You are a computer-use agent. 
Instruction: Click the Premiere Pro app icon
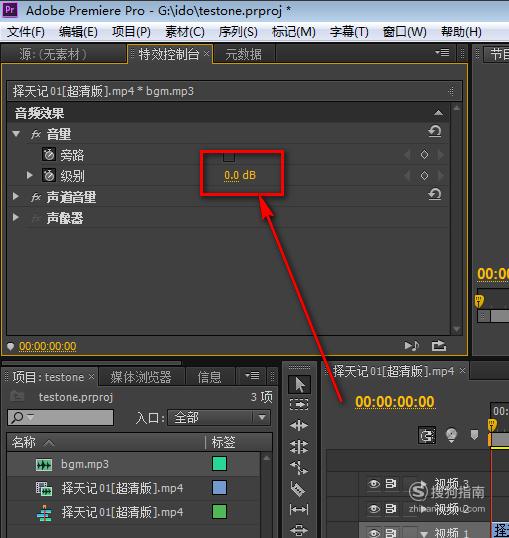pos(10,10)
